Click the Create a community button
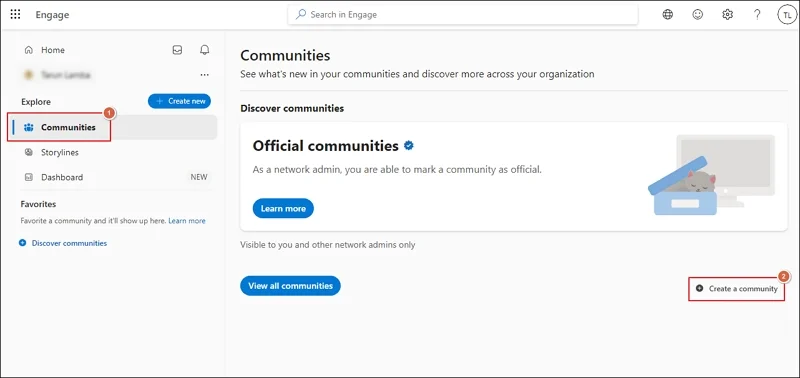This screenshot has height=378, width=800. pos(737,289)
